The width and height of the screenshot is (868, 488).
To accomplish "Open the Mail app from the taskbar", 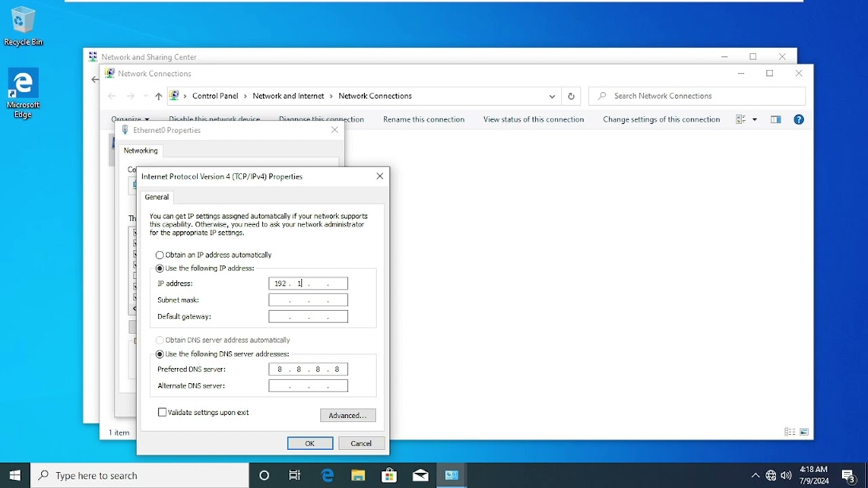I will point(420,475).
